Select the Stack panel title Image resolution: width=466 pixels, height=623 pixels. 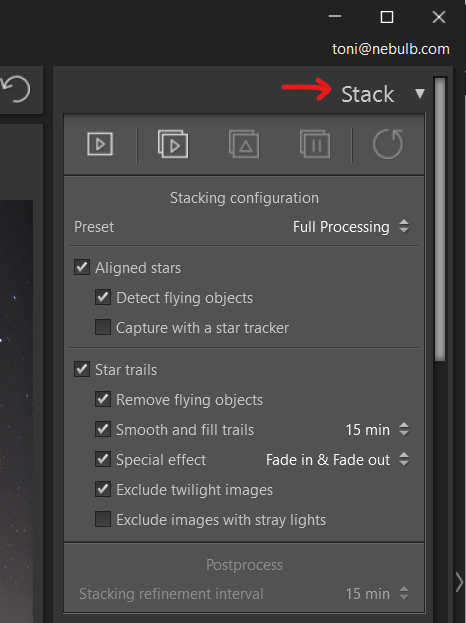[368, 94]
